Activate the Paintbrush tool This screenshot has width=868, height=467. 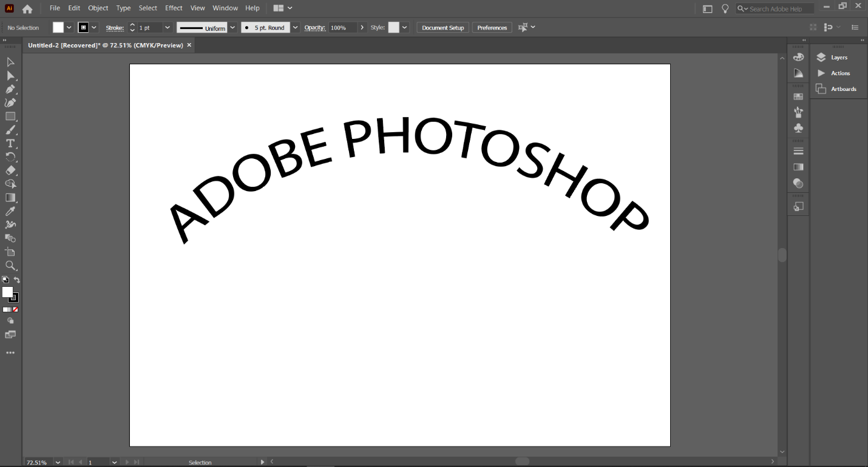(10, 130)
